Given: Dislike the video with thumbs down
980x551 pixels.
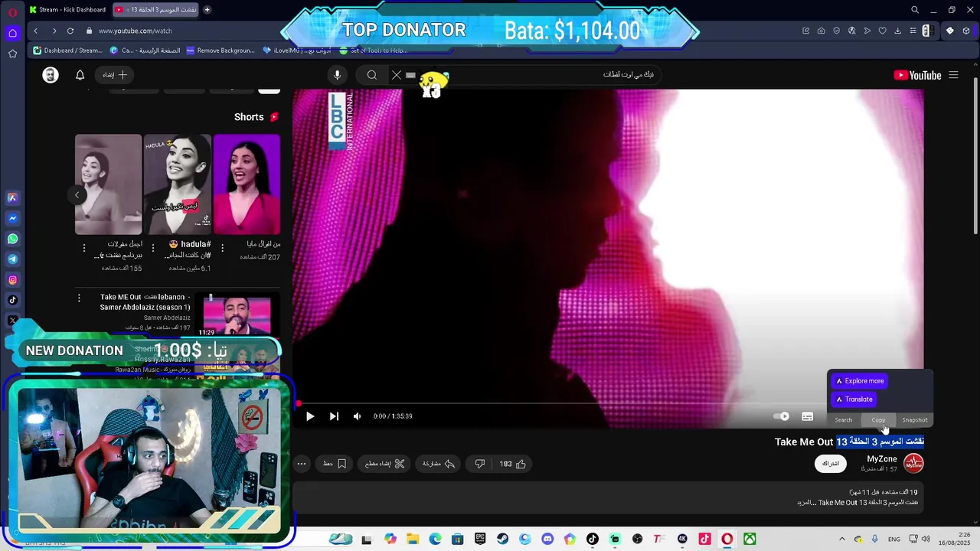Looking at the screenshot, I should 479,464.
